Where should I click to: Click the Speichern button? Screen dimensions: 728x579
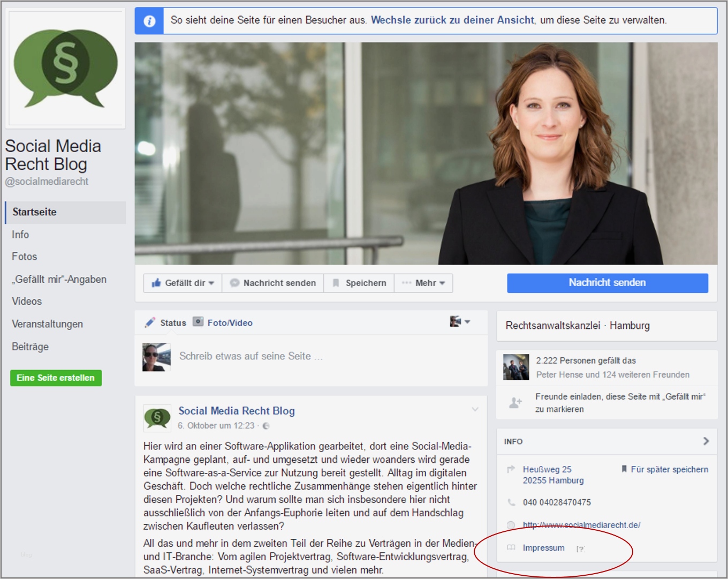point(359,283)
